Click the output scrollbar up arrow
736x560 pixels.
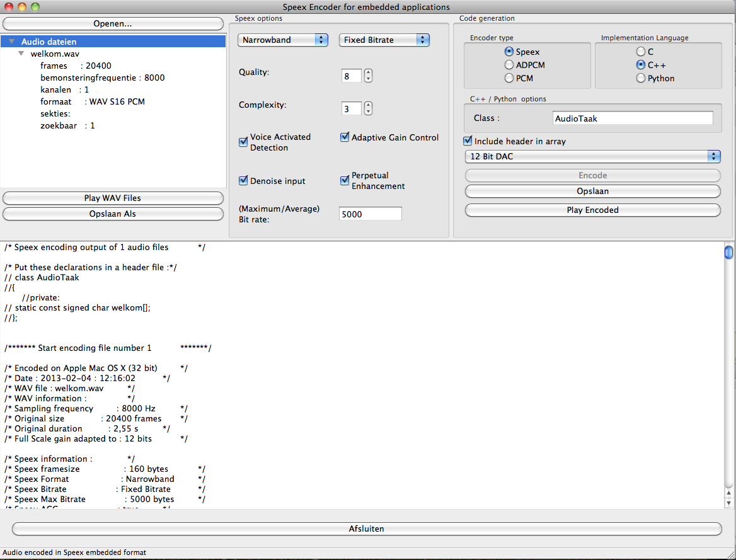pyautogui.click(x=728, y=493)
